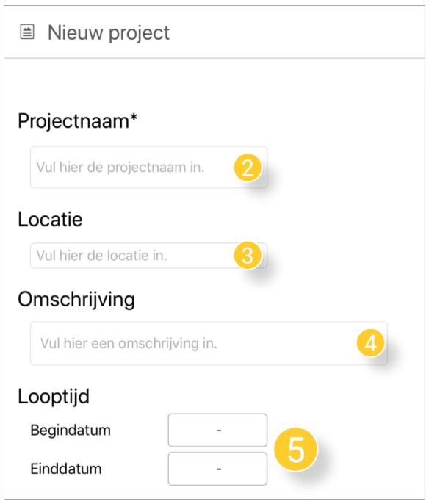Focus the Omschrijving text field
This screenshot has width=429, height=504.
(209, 343)
